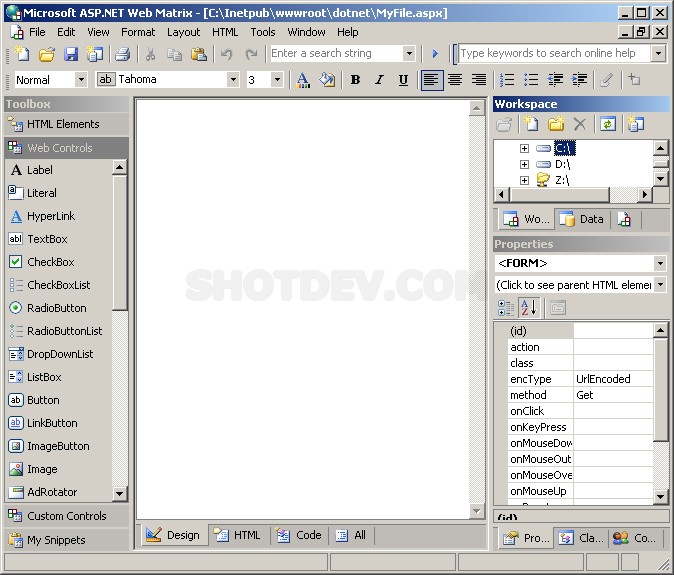The height and width of the screenshot is (575, 674).
Task: Click the Refresh icon in Workspace panel
Action: pos(607,124)
